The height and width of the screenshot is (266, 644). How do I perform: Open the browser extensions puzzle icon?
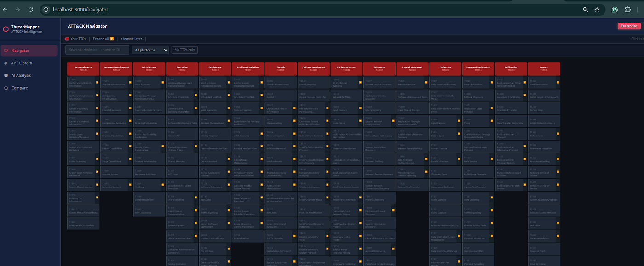[x=627, y=9]
